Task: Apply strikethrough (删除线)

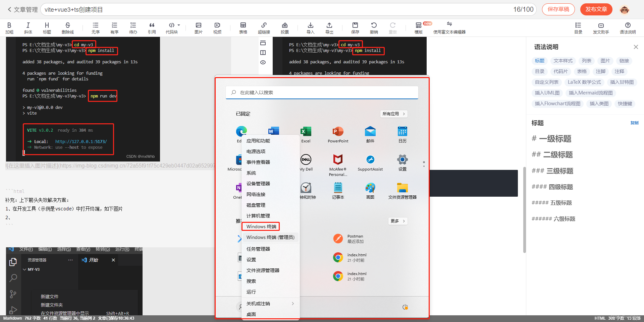Action: [x=68, y=28]
